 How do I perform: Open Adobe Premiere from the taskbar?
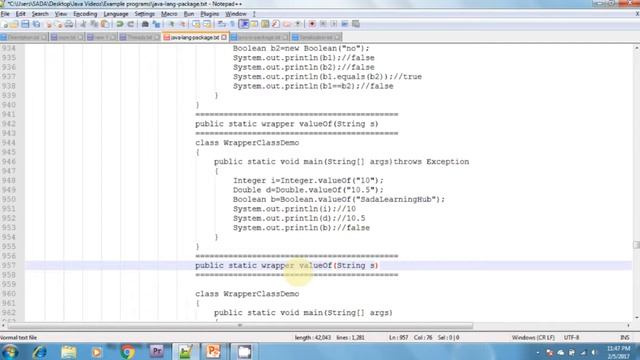(x=157, y=352)
